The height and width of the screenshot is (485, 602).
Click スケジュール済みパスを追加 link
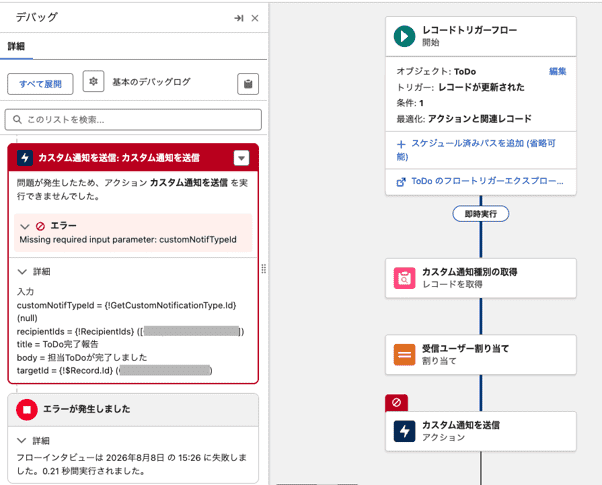476,150
